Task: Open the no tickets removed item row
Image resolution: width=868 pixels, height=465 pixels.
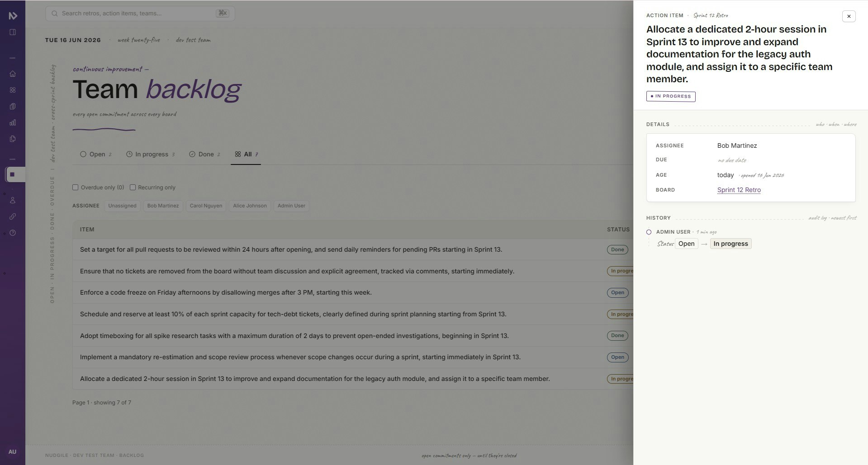Action: point(297,271)
